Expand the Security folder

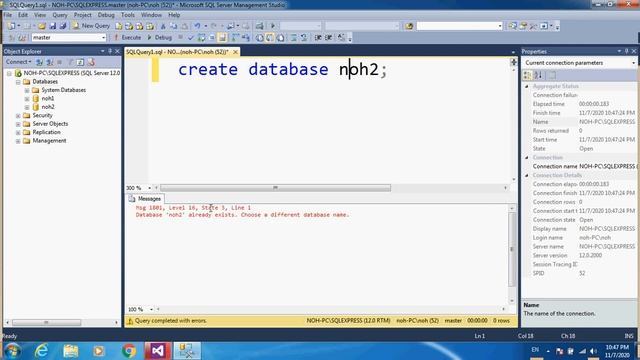click(18, 116)
